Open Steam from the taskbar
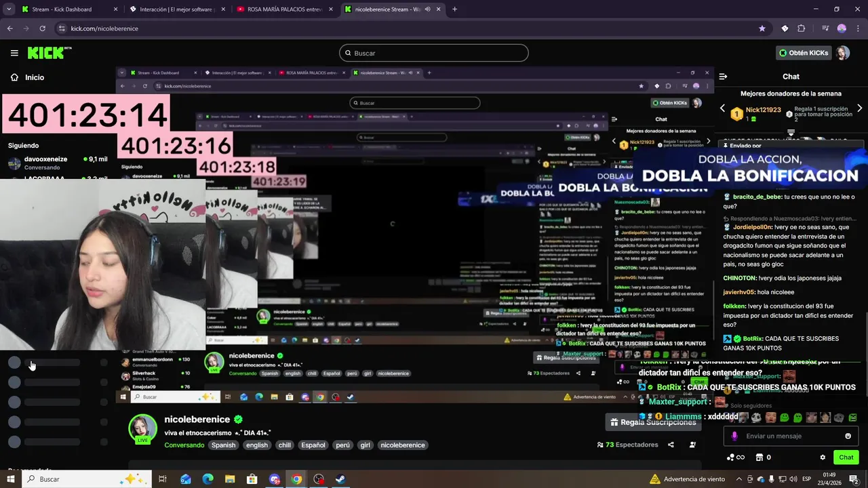 (x=341, y=479)
